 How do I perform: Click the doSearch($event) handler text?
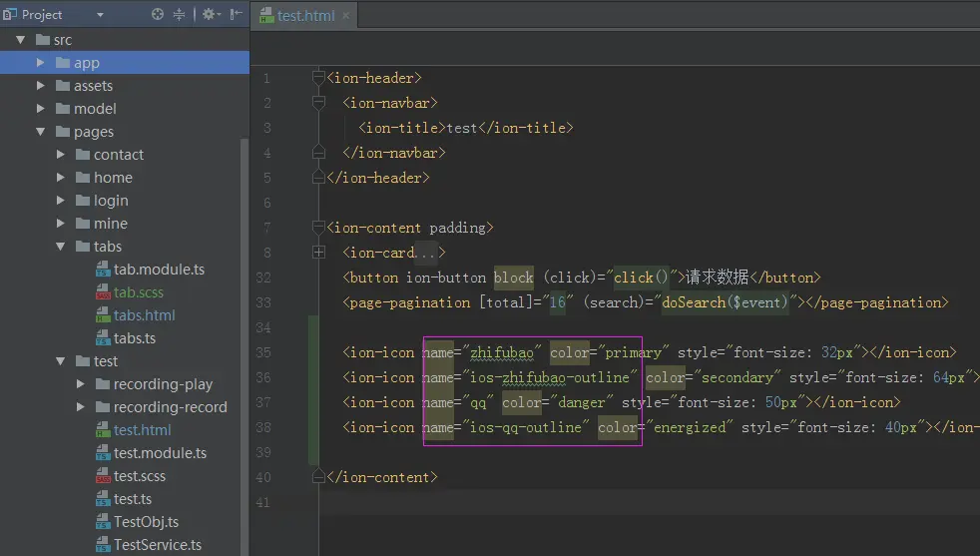[725, 302]
